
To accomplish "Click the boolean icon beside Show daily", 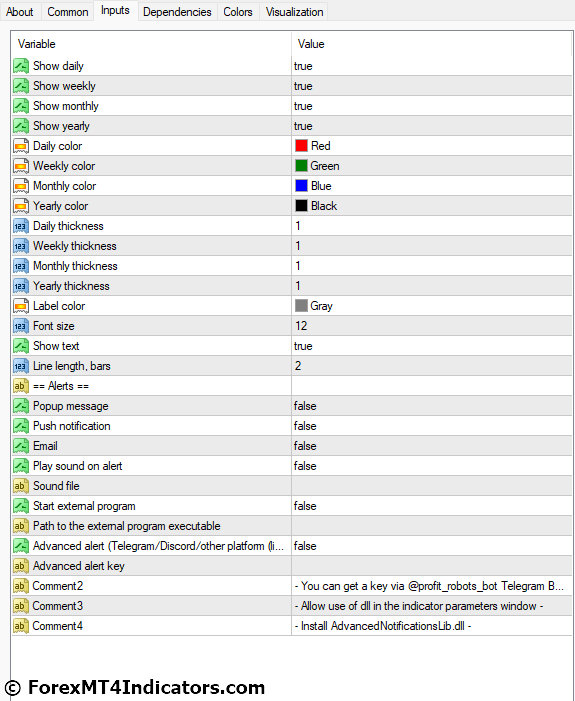I will [x=21, y=66].
